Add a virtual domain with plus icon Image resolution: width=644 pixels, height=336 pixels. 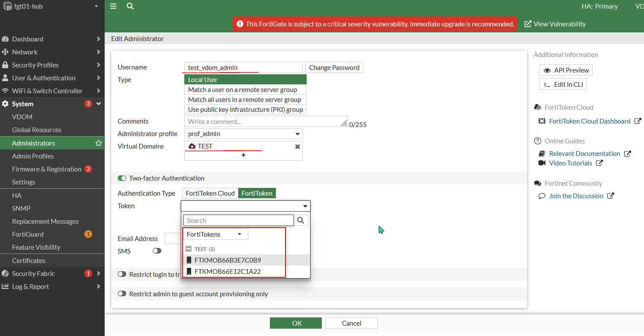click(244, 155)
